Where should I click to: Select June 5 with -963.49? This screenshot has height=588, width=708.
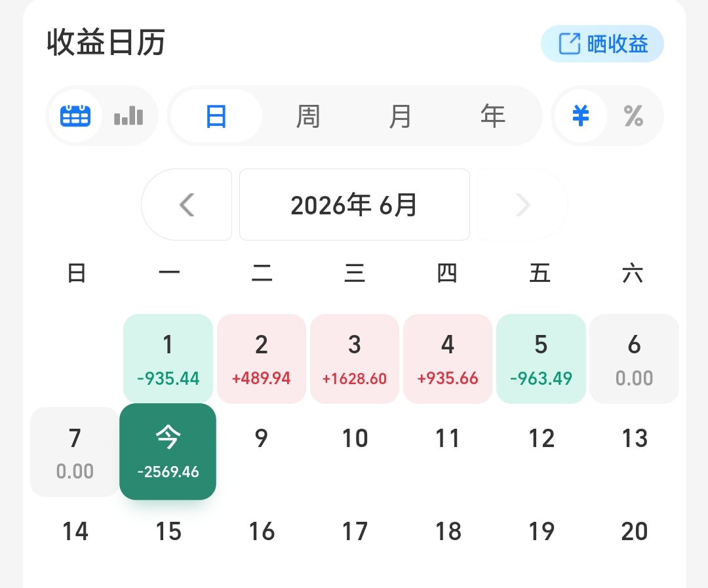point(541,359)
